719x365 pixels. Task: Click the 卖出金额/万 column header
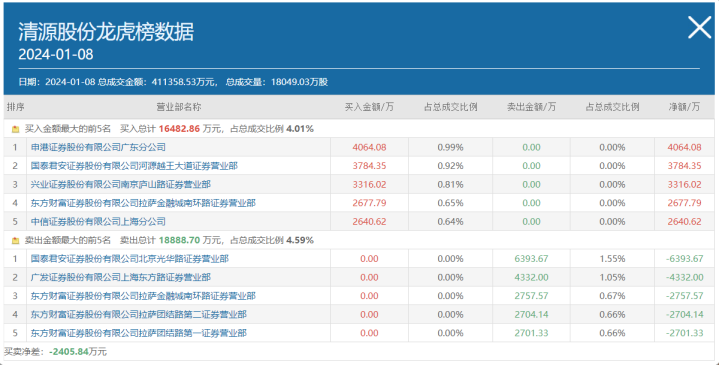coord(531,107)
